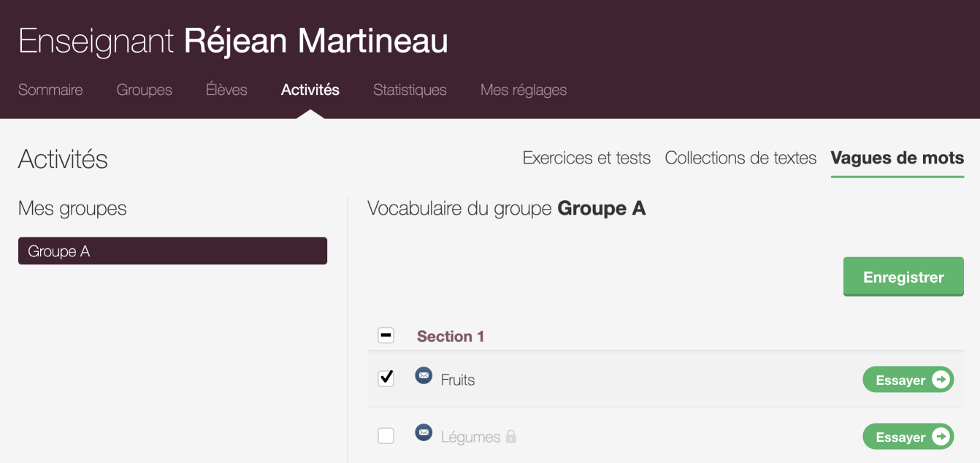Show Collections de textes
Screen dimensions: 980x463
tap(740, 158)
